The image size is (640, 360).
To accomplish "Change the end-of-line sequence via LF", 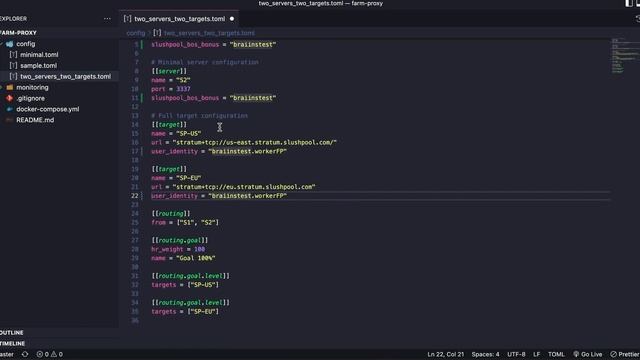I will (x=536, y=354).
